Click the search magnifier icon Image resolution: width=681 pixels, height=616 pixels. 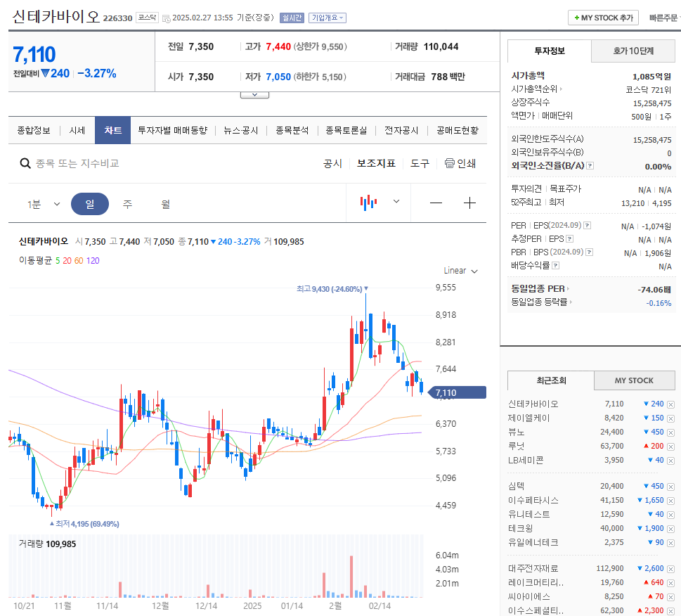[23, 162]
